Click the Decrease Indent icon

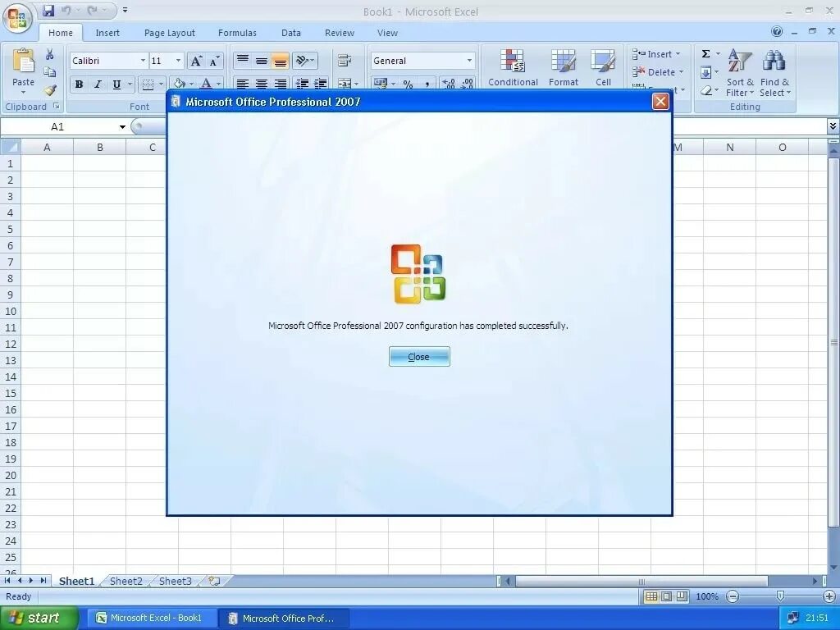pos(302,84)
